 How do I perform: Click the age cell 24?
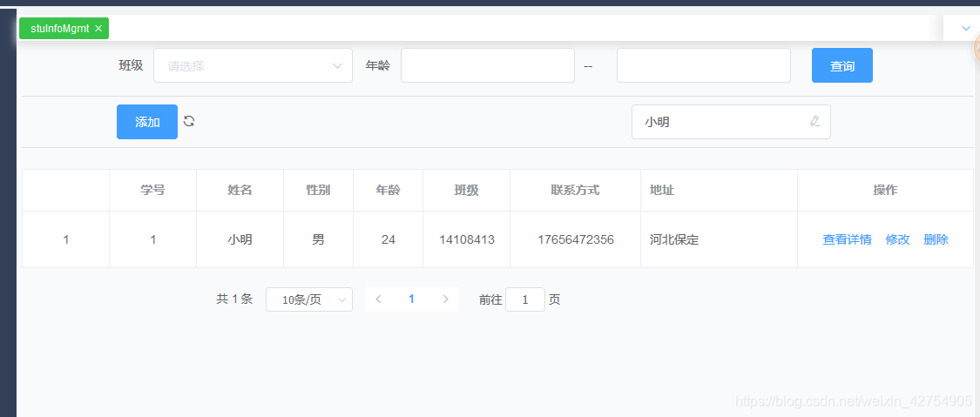389,239
